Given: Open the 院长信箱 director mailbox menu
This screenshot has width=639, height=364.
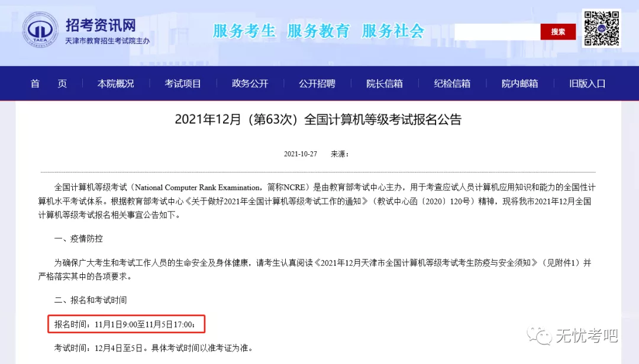Looking at the screenshot, I should click(x=385, y=83).
